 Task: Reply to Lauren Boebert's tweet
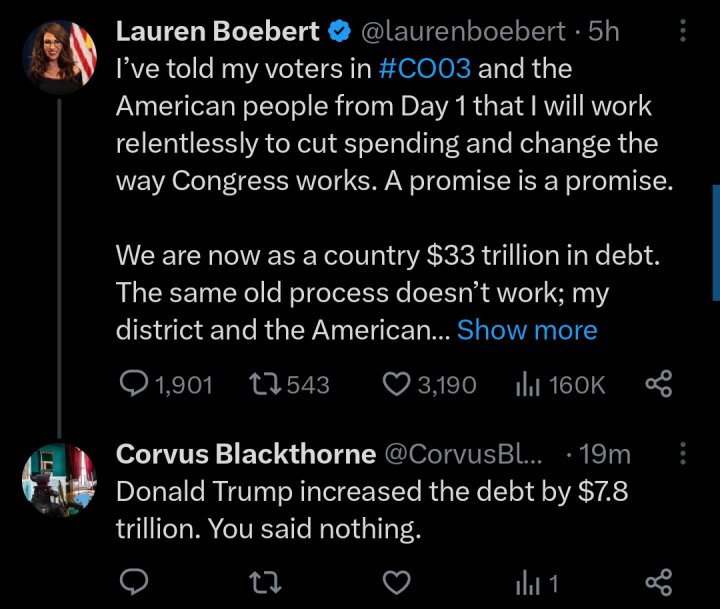(134, 384)
